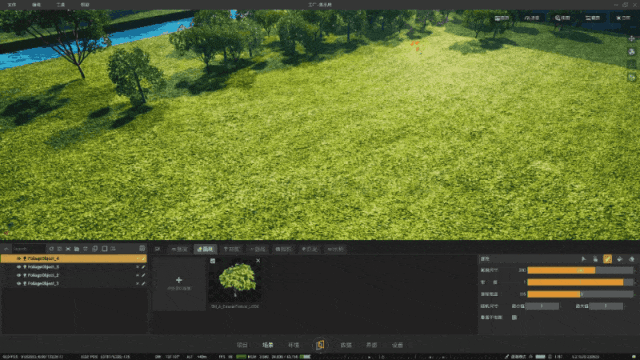This screenshot has width=640, height=360.
Task: Click the random size minimum value field
Action: point(542,306)
